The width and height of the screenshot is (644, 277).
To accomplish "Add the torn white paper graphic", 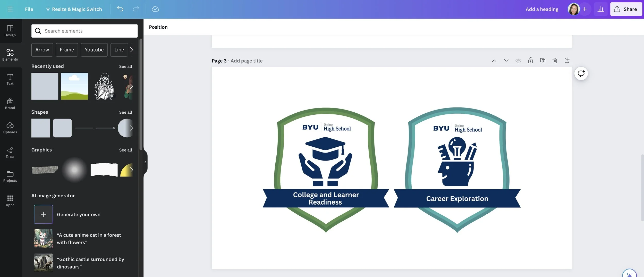I will click(104, 170).
